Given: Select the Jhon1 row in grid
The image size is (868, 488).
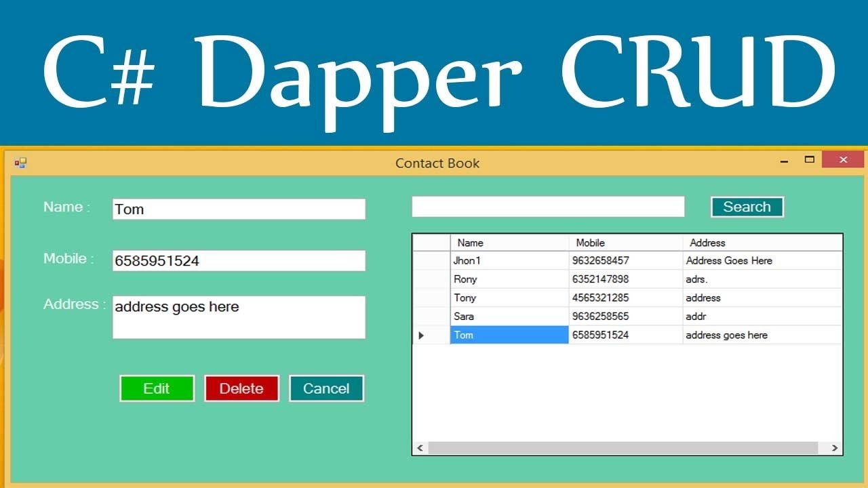Looking at the screenshot, I should click(509, 260).
